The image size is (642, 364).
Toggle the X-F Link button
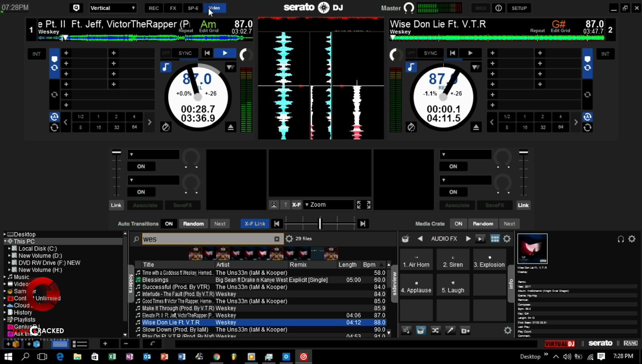255,224
